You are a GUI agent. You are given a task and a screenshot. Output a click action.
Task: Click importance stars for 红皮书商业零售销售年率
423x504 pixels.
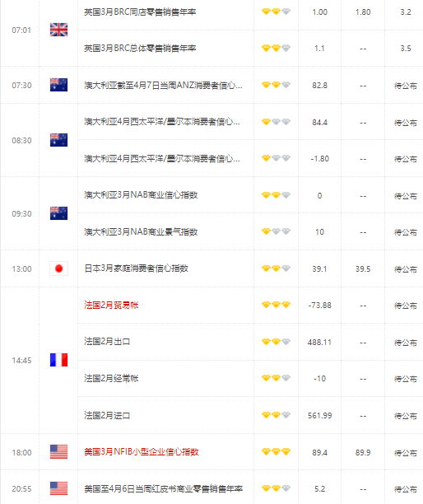point(276,488)
